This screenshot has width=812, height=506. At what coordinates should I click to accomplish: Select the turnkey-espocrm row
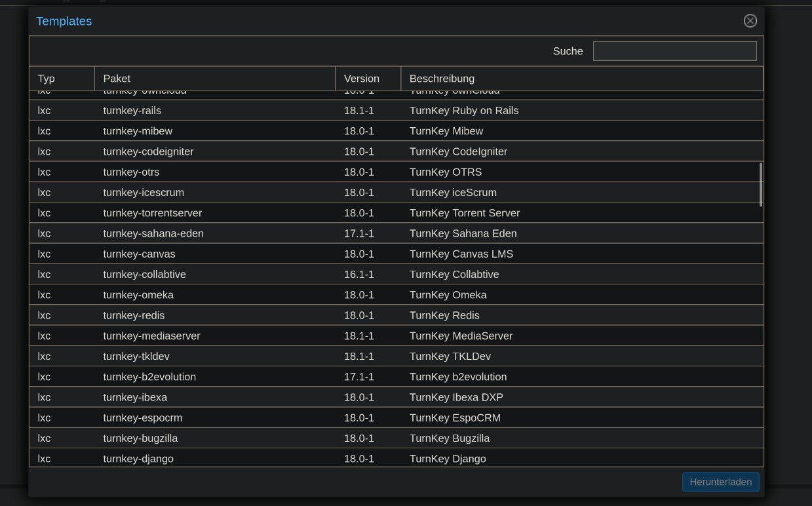pyautogui.click(x=142, y=418)
